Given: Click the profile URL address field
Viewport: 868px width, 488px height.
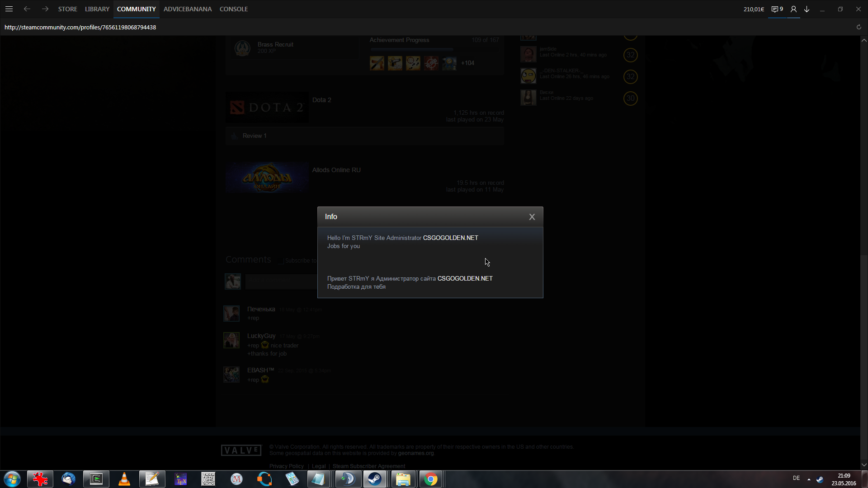Looking at the screenshot, I should 80,27.
